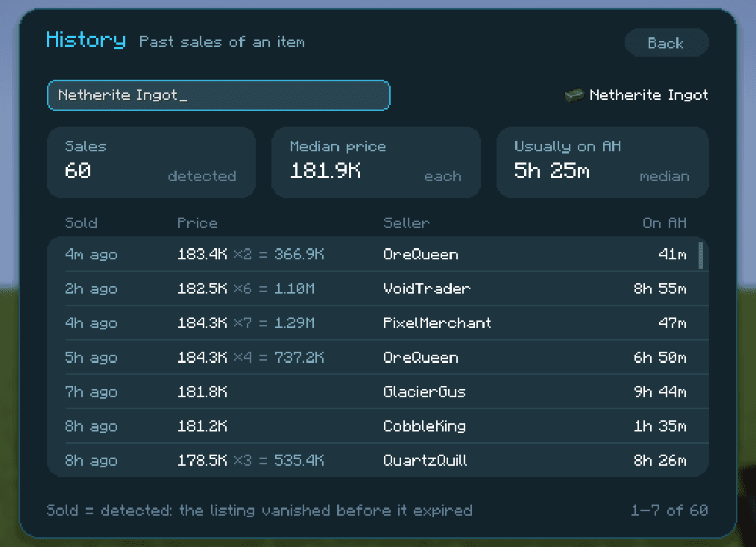Click seller QuartzQuill
This screenshot has width=756, height=547.
tap(425, 461)
